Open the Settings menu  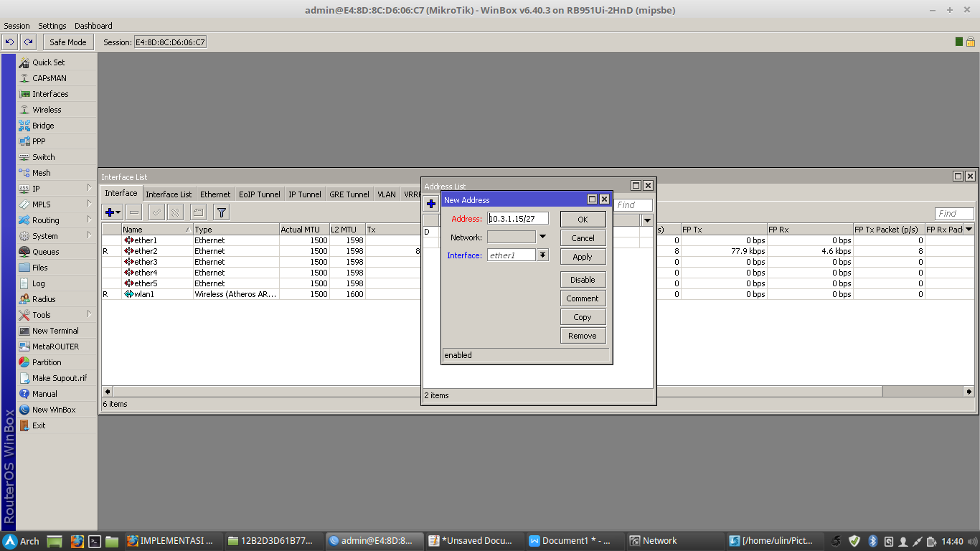52,26
